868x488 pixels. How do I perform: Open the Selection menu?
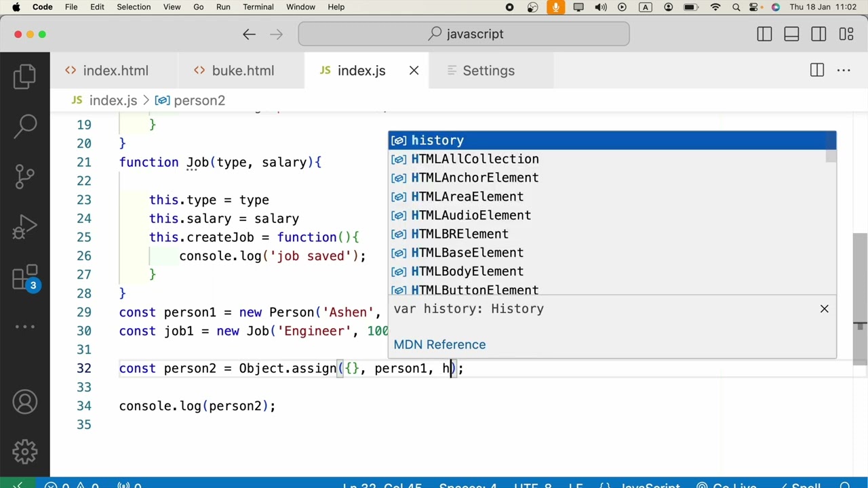coord(134,7)
